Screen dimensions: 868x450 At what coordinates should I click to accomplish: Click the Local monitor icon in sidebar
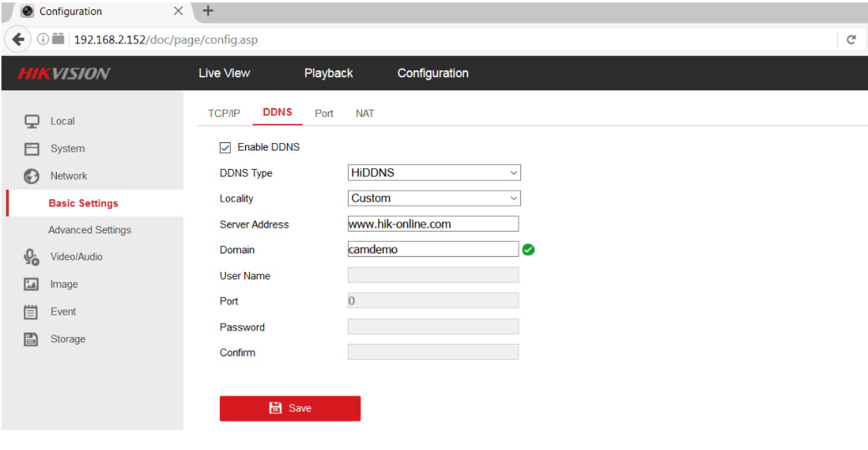(32, 121)
